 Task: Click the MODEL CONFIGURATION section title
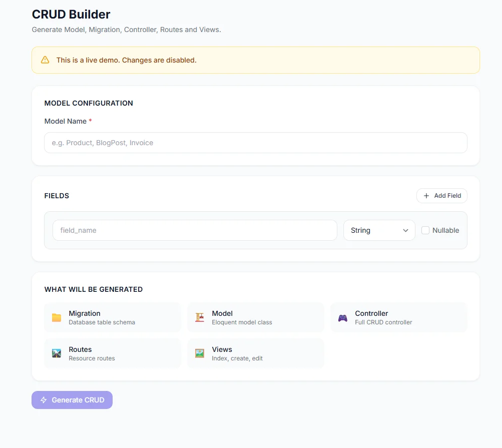(x=89, y=103)
